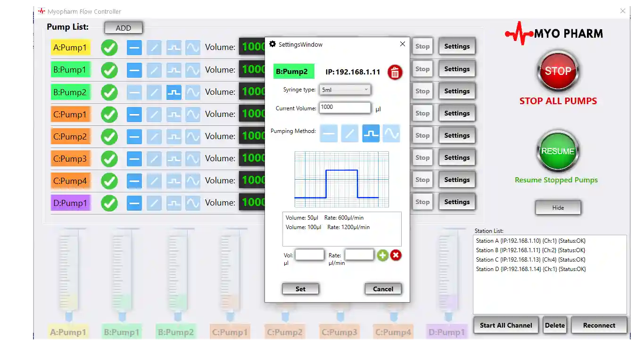
Task: Click Delete button under Station List
Action: (x=555, y=325)
